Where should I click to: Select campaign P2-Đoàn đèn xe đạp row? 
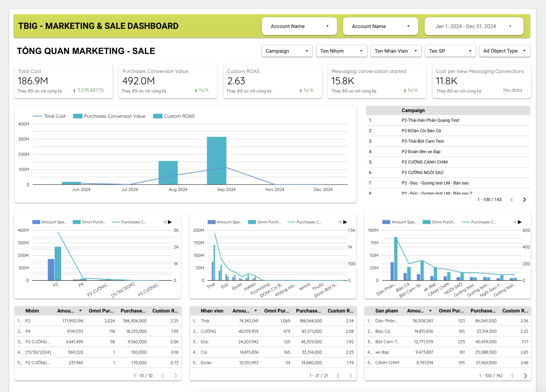pos(448,152)
